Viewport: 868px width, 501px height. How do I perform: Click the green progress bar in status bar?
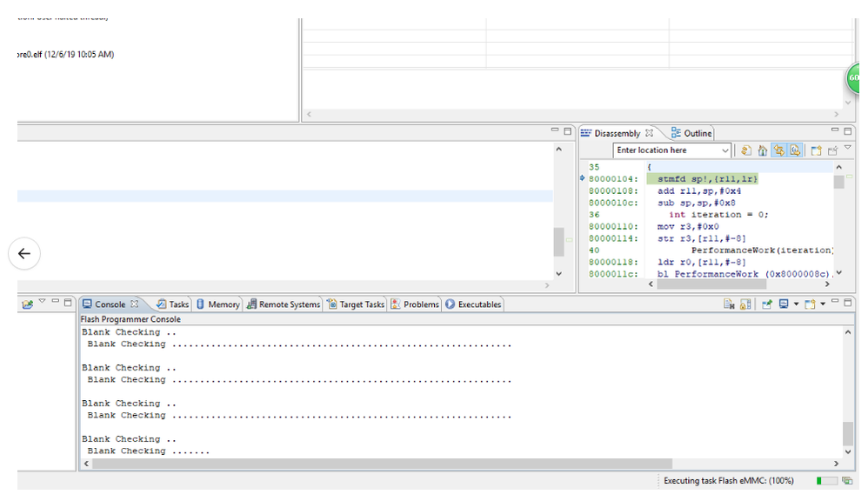point(826,480)
